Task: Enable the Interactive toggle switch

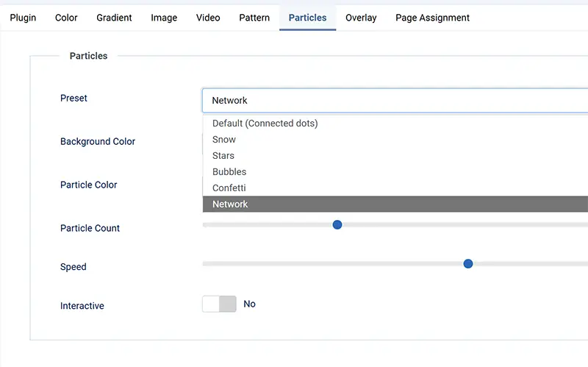Action: [x=219, y=304]
